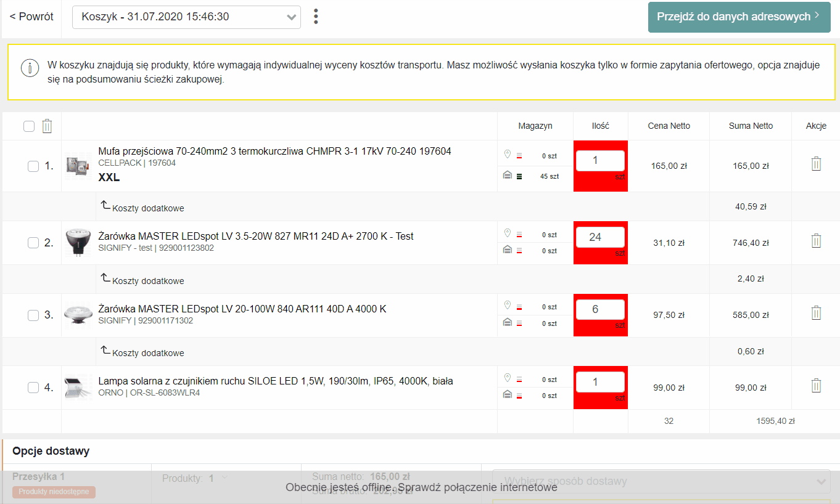
Task: Delete the LEDspot LV 20-100W AR111 row
Action: point(816,312)
